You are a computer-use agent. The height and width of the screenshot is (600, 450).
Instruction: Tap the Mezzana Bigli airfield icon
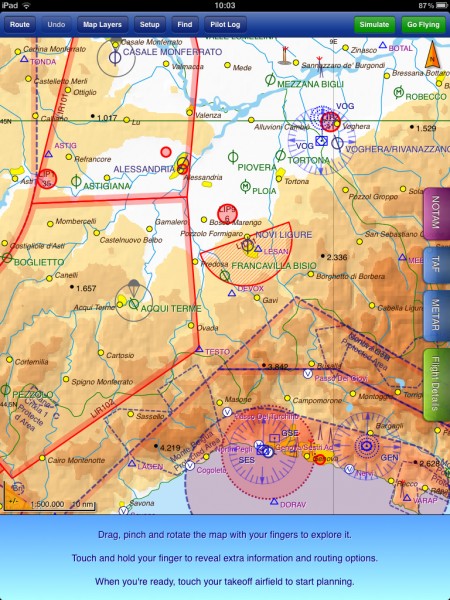pyautogui.click(x=270, y=80)
